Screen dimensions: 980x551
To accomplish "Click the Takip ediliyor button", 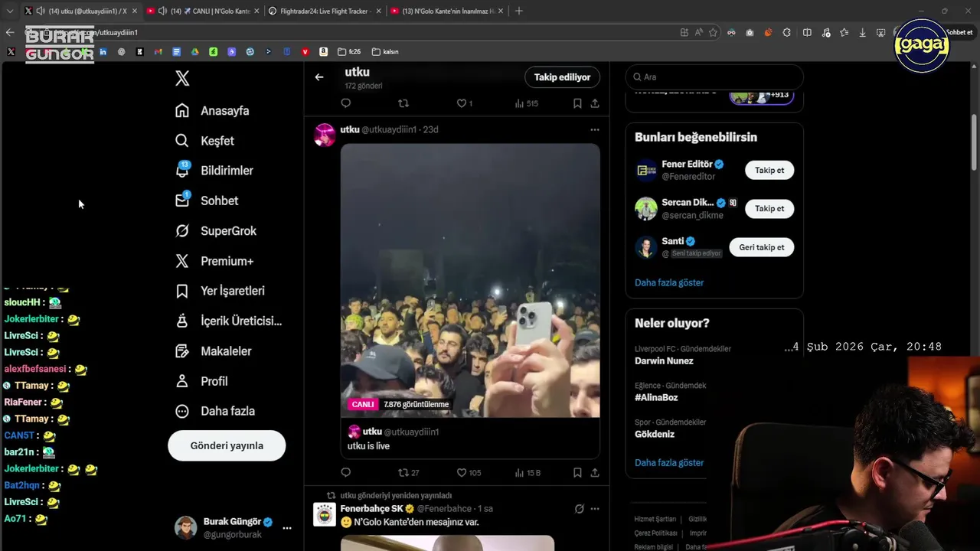I will click(x=562, y=77).
